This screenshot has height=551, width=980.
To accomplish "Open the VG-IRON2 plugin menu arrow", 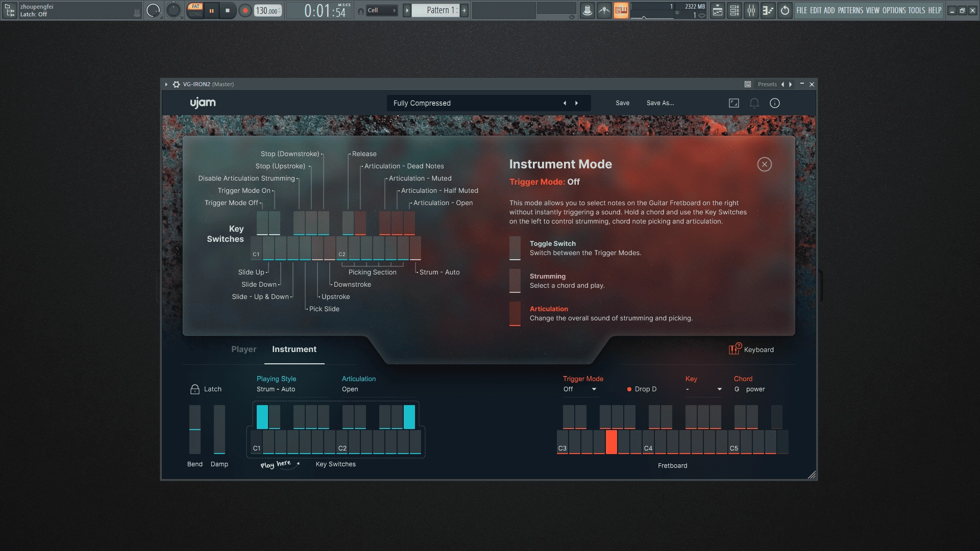I will 166,84.
